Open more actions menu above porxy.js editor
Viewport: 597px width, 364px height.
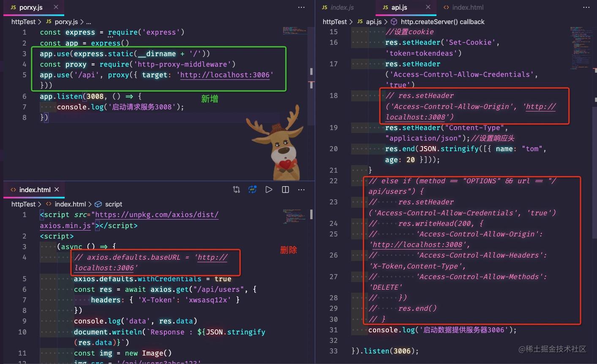tap(301, 7)
